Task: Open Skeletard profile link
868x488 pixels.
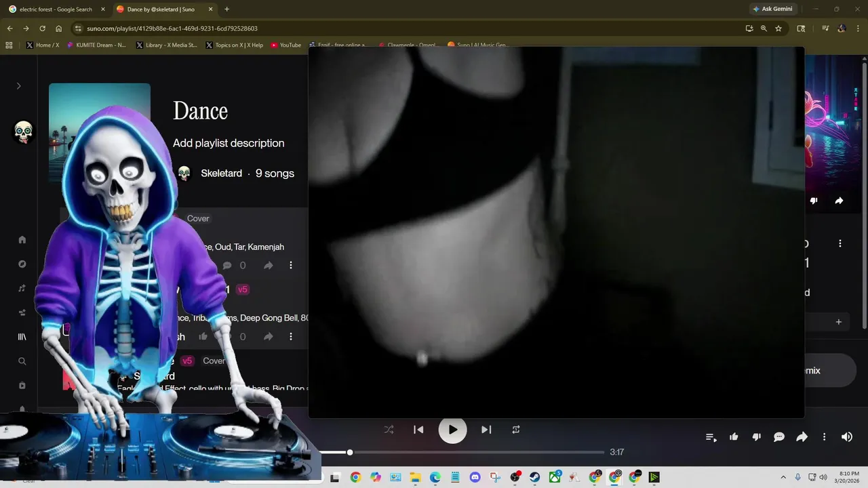Action: pyautogui.click(x=221, y=174)
